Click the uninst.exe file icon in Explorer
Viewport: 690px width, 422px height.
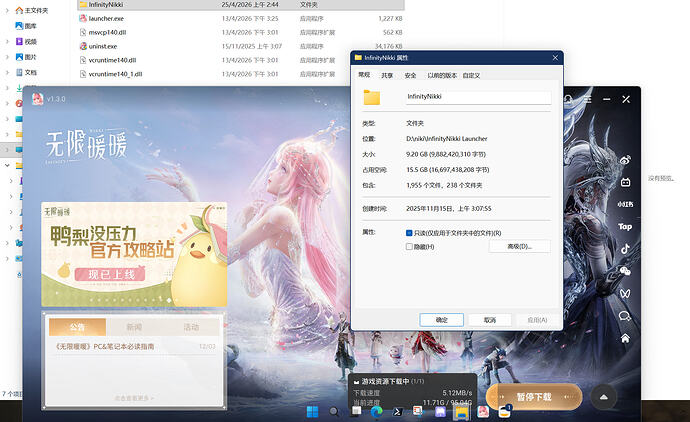[83, 46]
